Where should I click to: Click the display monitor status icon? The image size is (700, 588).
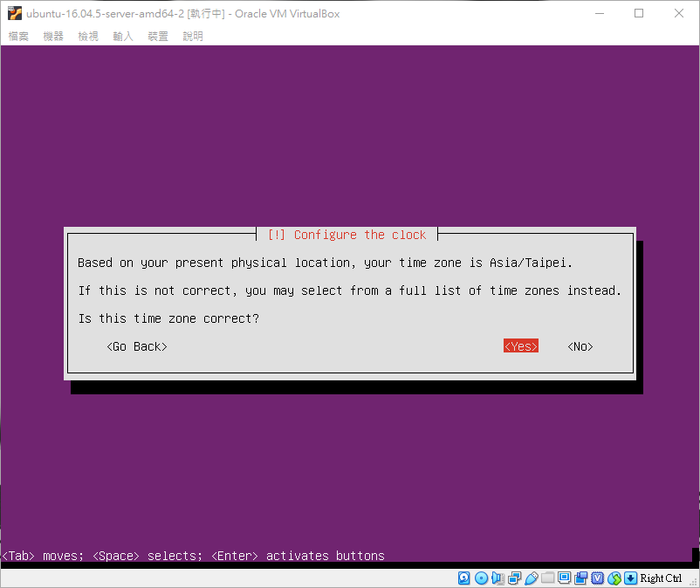(565, 578)
